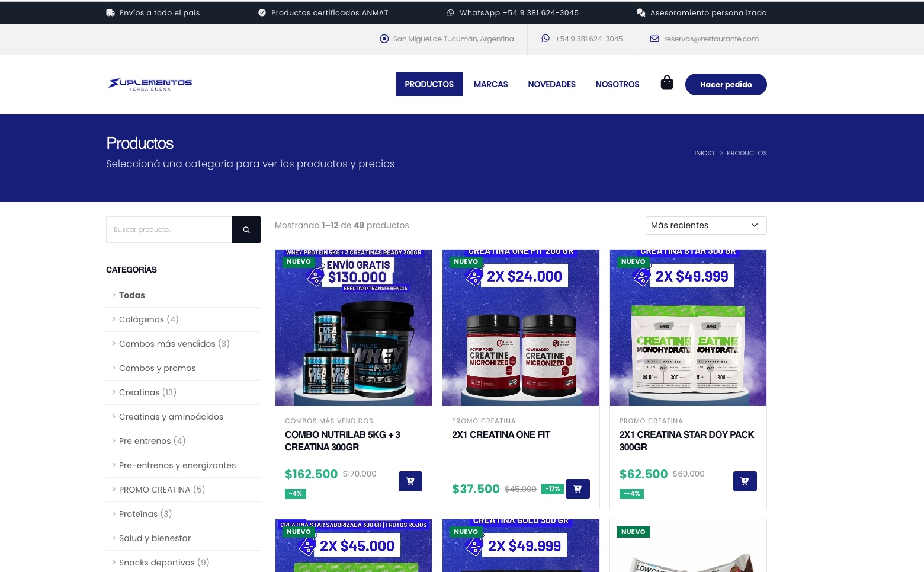
Task: Select Creatinas y aminoácidos category
Action: click(171, 417)
